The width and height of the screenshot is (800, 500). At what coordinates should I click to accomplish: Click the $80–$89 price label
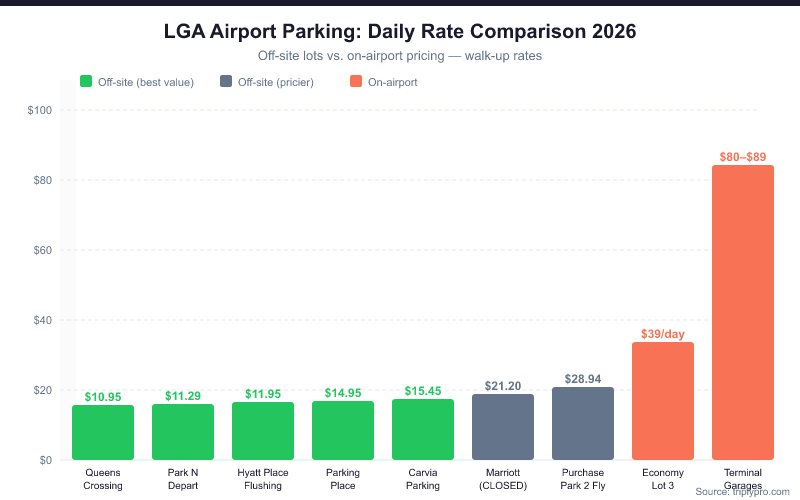point(743,157)
